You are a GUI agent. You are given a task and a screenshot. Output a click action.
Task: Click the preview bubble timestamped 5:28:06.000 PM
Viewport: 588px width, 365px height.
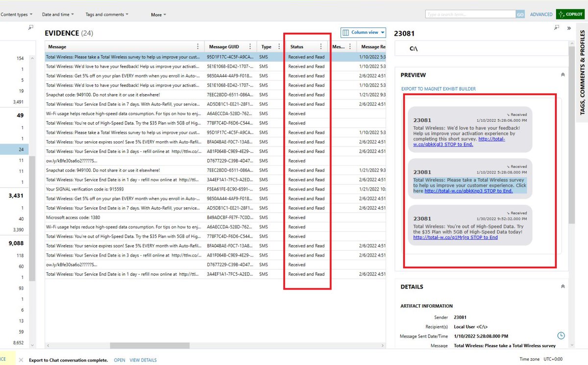(x=470, y=129)
